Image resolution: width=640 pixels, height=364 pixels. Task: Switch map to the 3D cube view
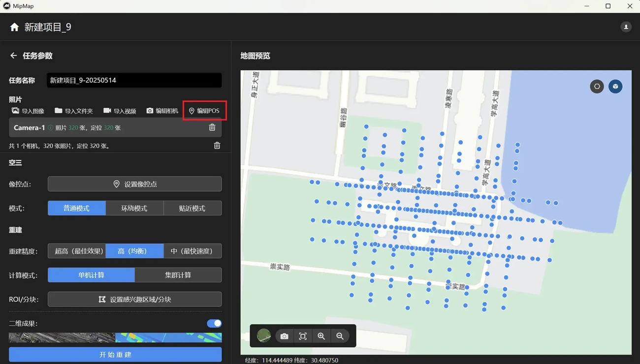tap(615, 87)
